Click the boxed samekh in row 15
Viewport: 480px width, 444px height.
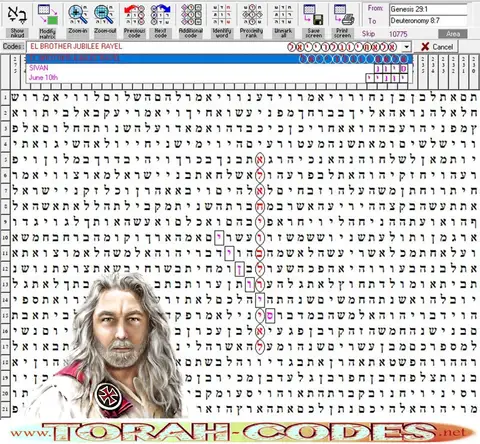pyautogui.click(x=270, y=316)
